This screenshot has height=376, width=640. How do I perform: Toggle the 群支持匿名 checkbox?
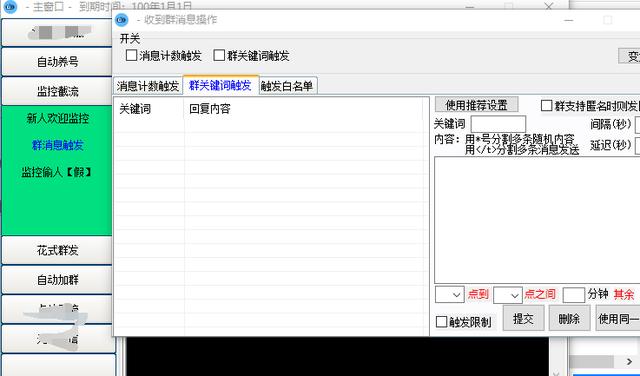(x=547, y=106)
